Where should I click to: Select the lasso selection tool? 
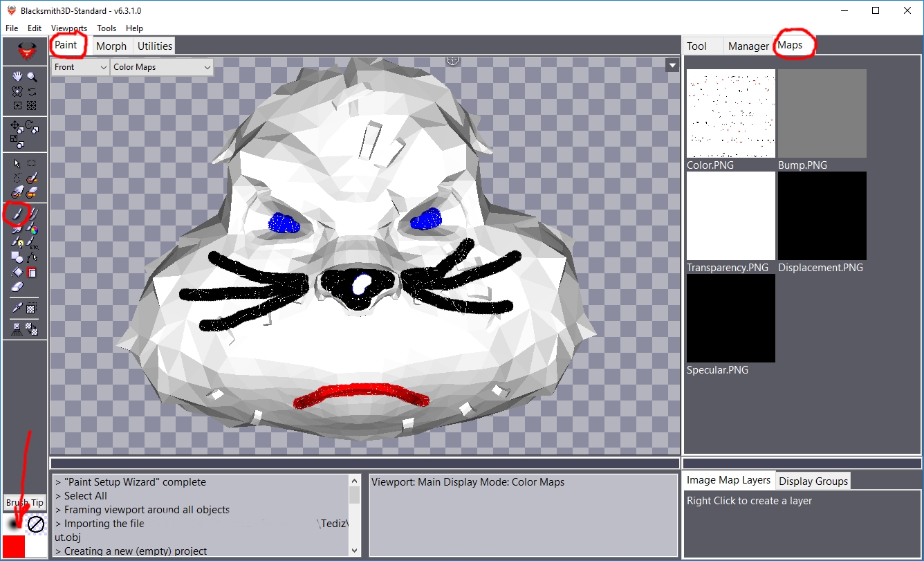(17, 178)
